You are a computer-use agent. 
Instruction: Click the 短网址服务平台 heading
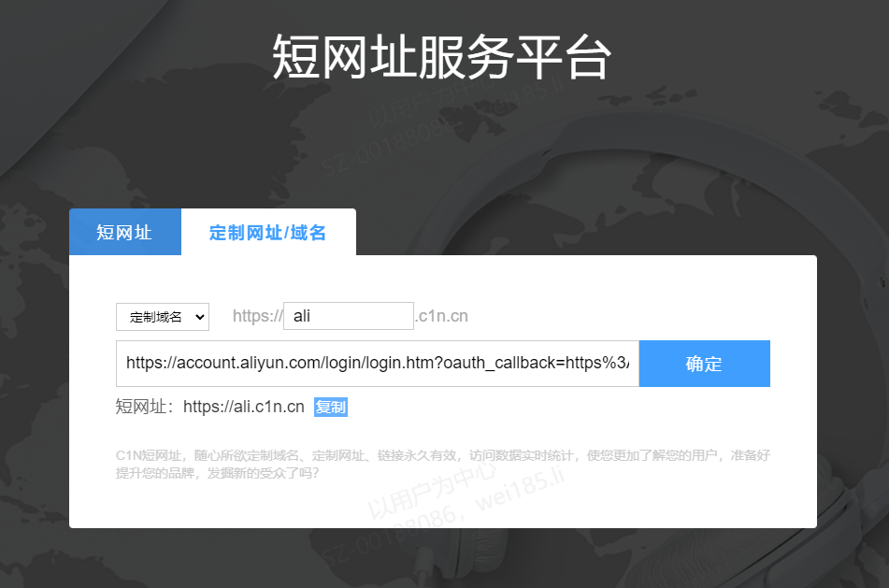click(441, 57)
